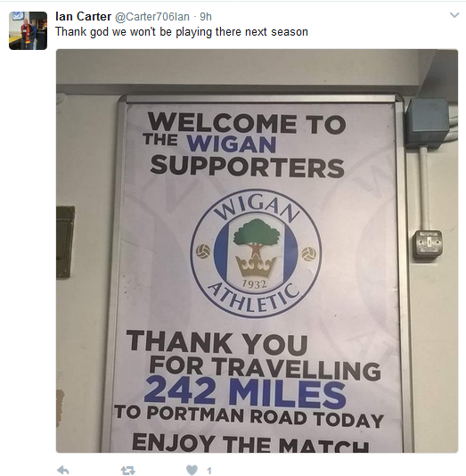
Task: Click the Wigan Athletic crest in photo
Action: point(256,253)
